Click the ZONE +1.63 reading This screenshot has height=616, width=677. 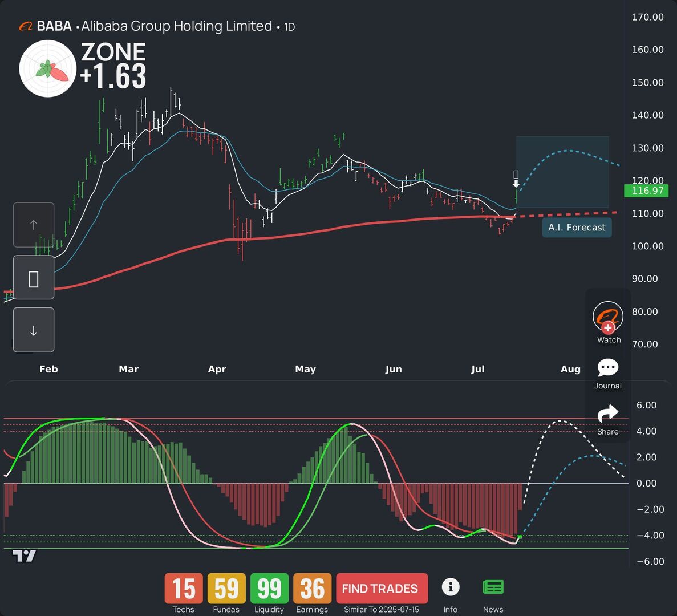[113, 66]
